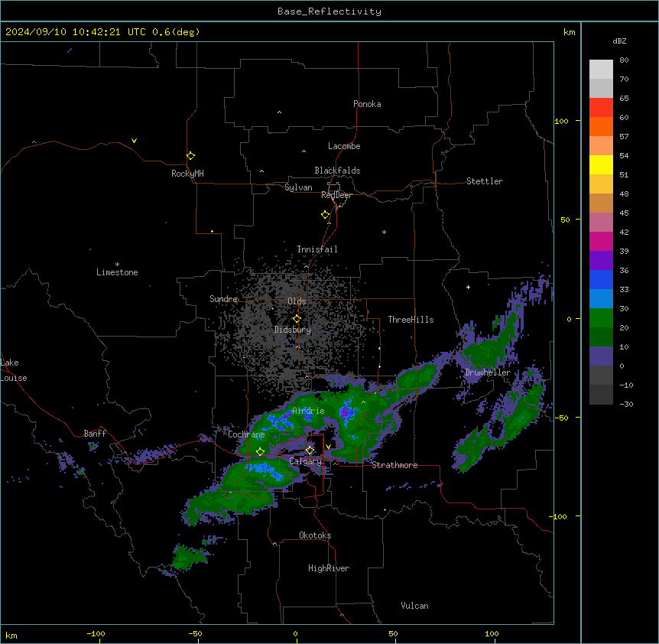The width and height of the screenshot is (659, 644).
Task: Pick the slate-purple 0–10 dBZ legend swatch
Action: coord(601,356)
